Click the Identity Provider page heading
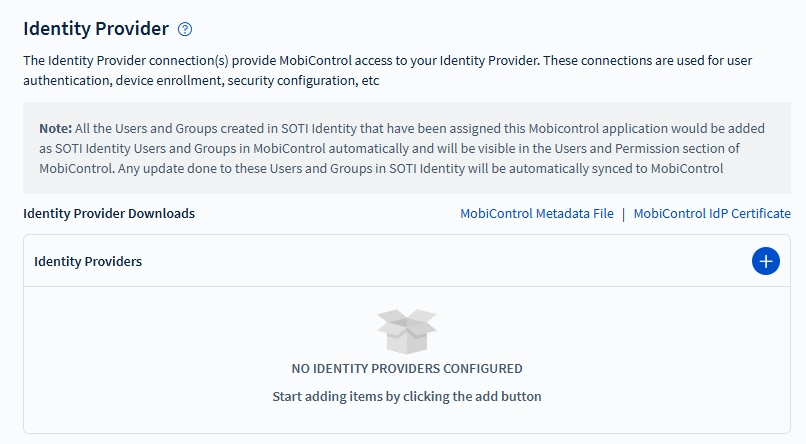Screen dimensions: 806x444 coord(96,28)
